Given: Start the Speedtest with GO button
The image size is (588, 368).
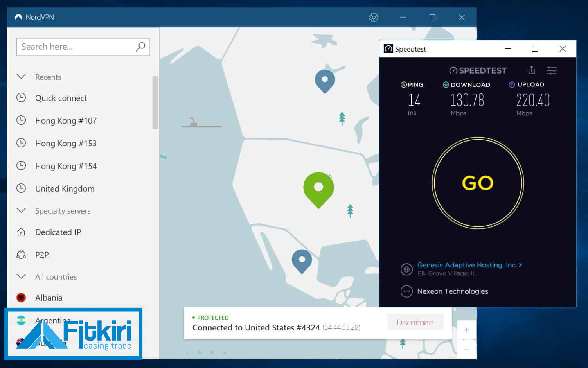Looking at the screenshot, I should pos(478,183).
